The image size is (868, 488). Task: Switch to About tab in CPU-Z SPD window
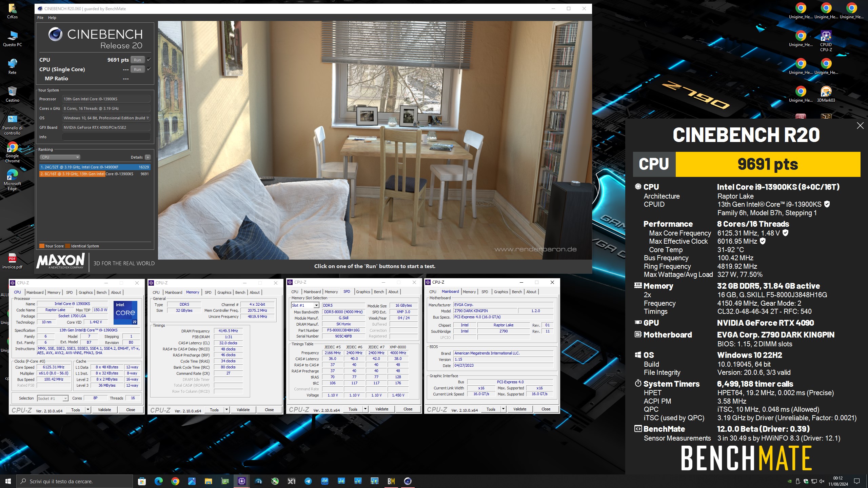[393, 292]
